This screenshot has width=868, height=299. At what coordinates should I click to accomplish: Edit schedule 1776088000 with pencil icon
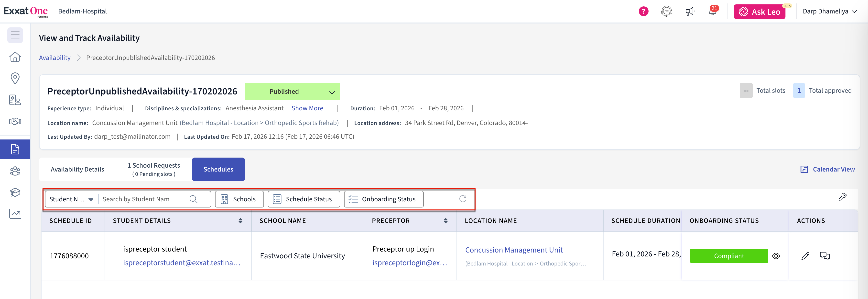805,256
